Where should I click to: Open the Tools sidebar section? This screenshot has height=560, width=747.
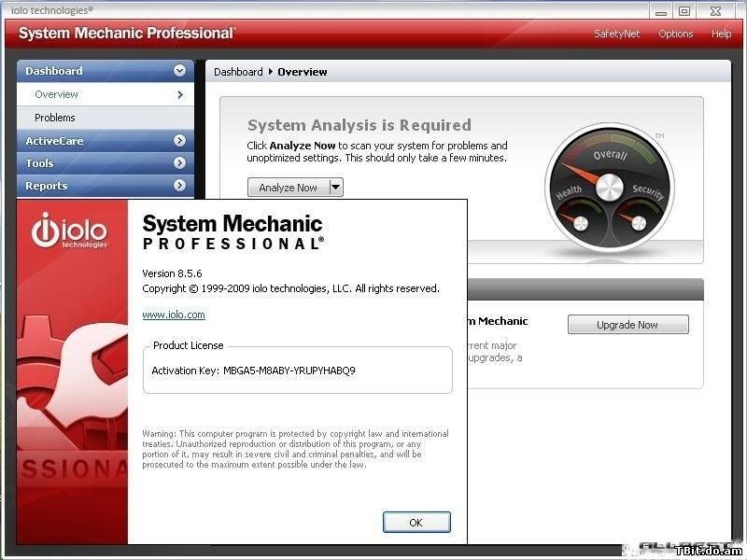(x=106, y=163)
